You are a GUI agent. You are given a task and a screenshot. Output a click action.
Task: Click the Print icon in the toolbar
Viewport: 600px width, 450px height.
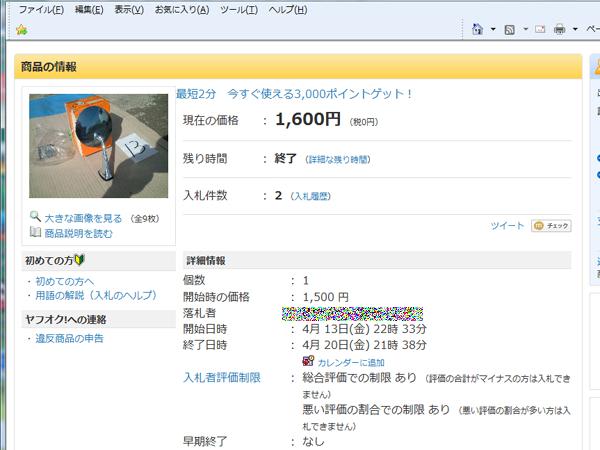click(x=560, y=29)
